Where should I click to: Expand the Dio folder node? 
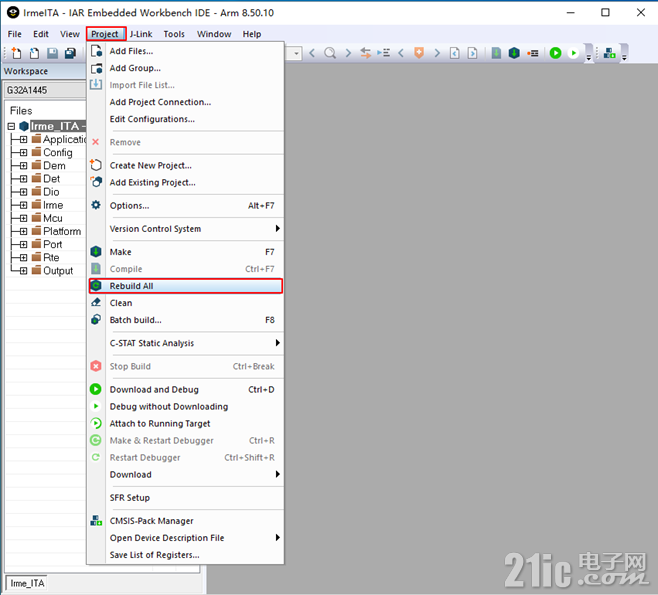point(24,192)
